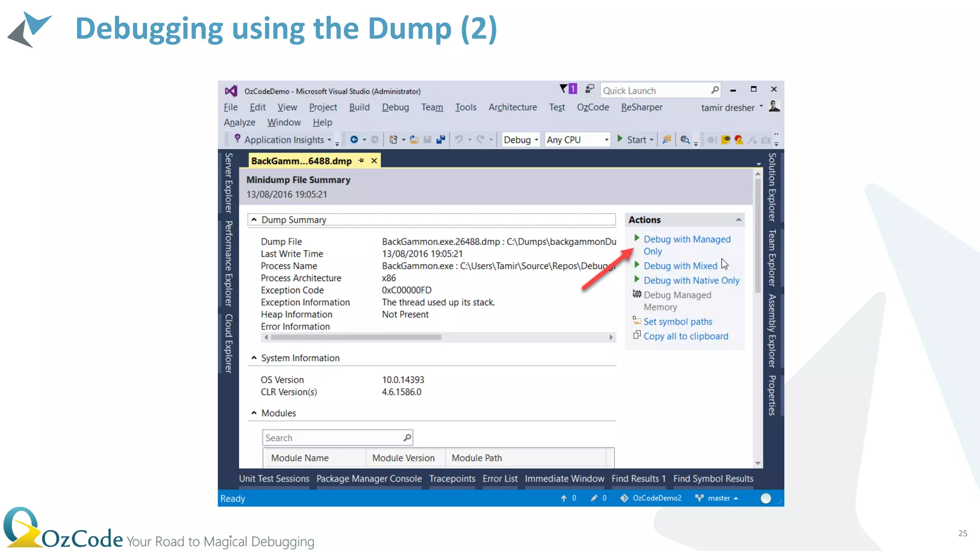Close the BackGamm...6488.dmp tab
Image resolution: width=980 pixels, height=551 pixels.
[374, 161]
